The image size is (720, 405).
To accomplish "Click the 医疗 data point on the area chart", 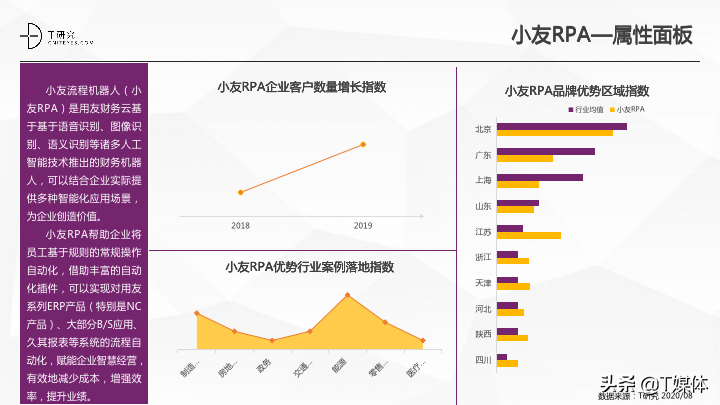I will click(423, 341).
